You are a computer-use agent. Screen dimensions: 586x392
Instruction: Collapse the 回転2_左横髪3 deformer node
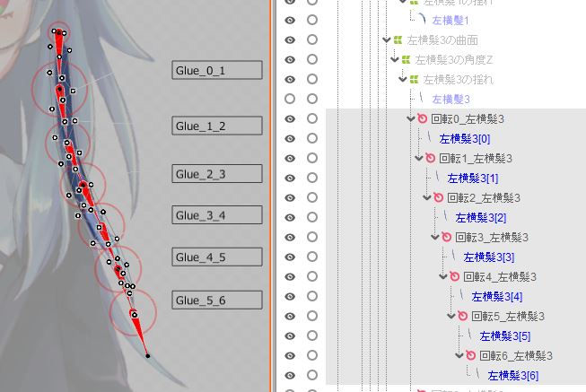tap(427, 197)
